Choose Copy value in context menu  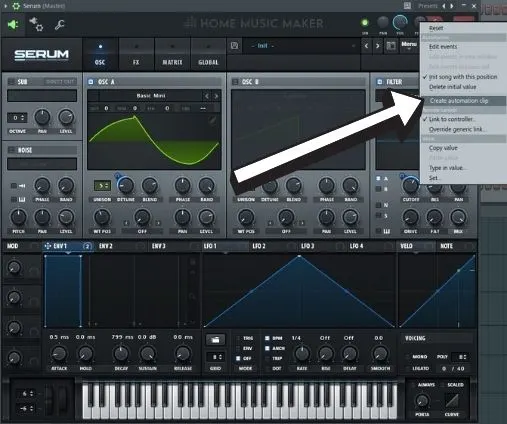[x=464, y=148]
